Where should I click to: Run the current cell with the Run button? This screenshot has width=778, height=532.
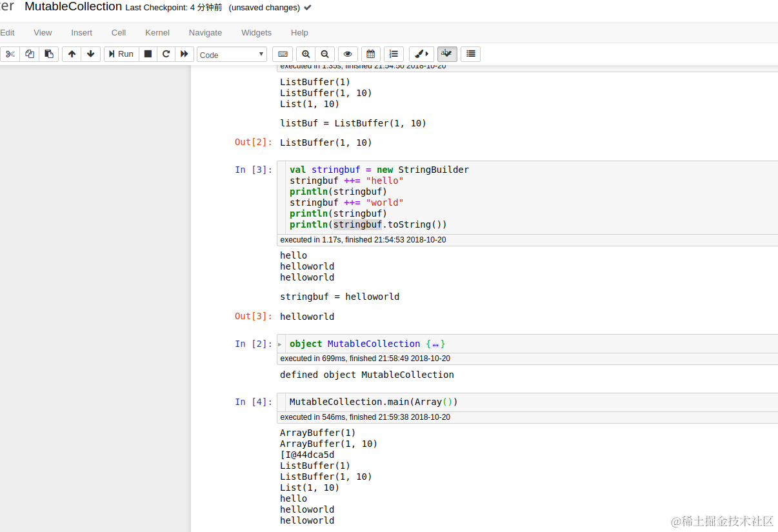120,54
